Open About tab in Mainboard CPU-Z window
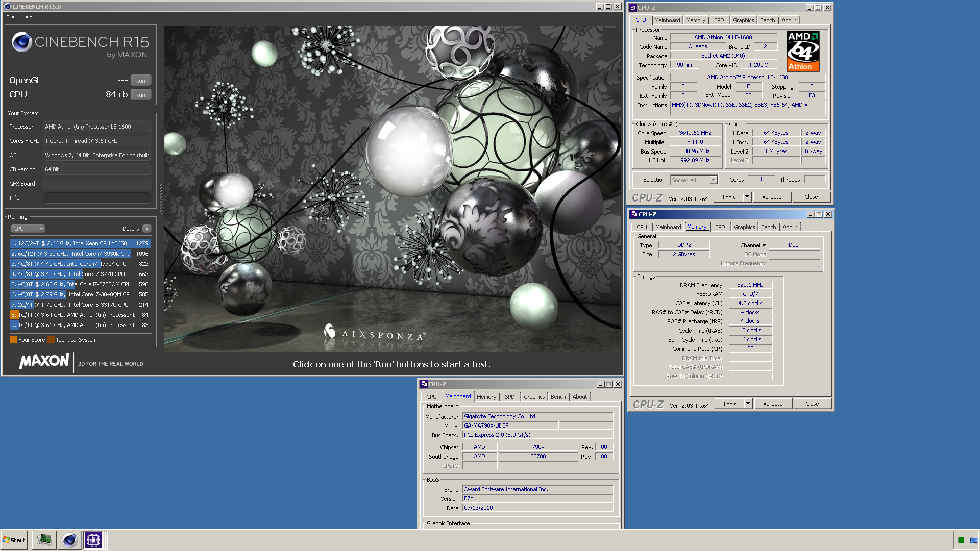 point(579,397)
